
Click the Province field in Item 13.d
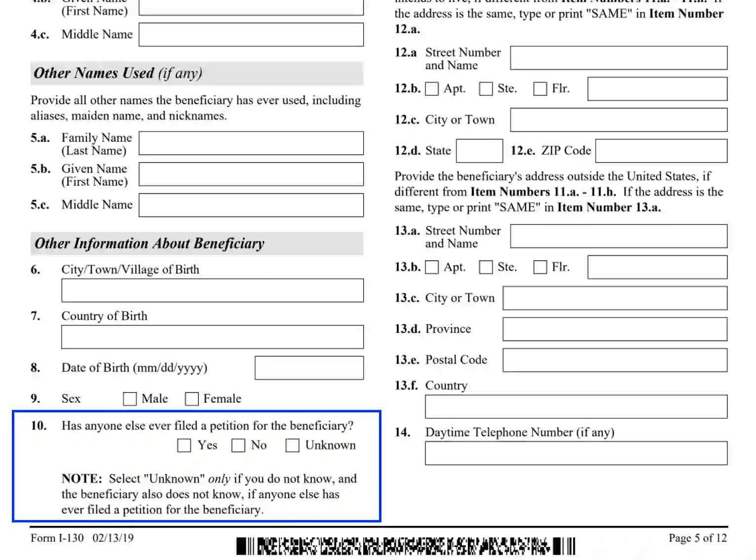coord(614,329)
